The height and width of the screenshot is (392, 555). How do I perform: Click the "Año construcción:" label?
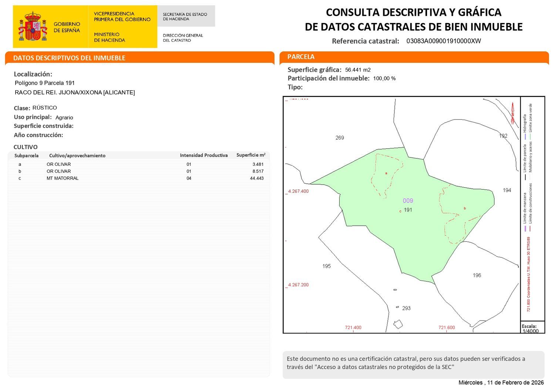(x=38, y=135)
